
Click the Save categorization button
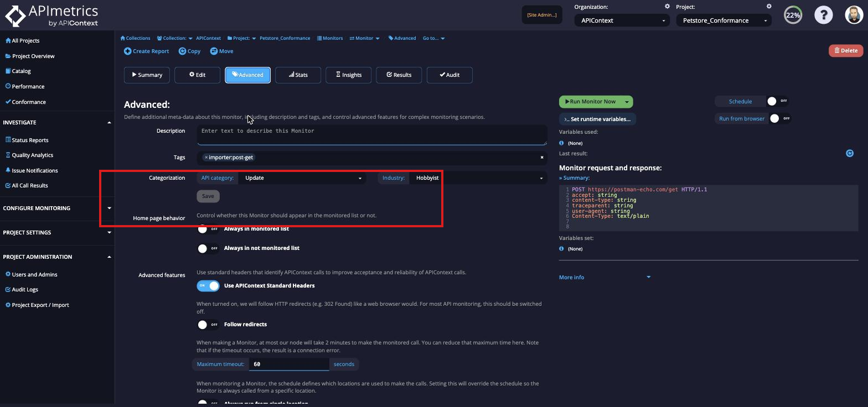[208, 196]
